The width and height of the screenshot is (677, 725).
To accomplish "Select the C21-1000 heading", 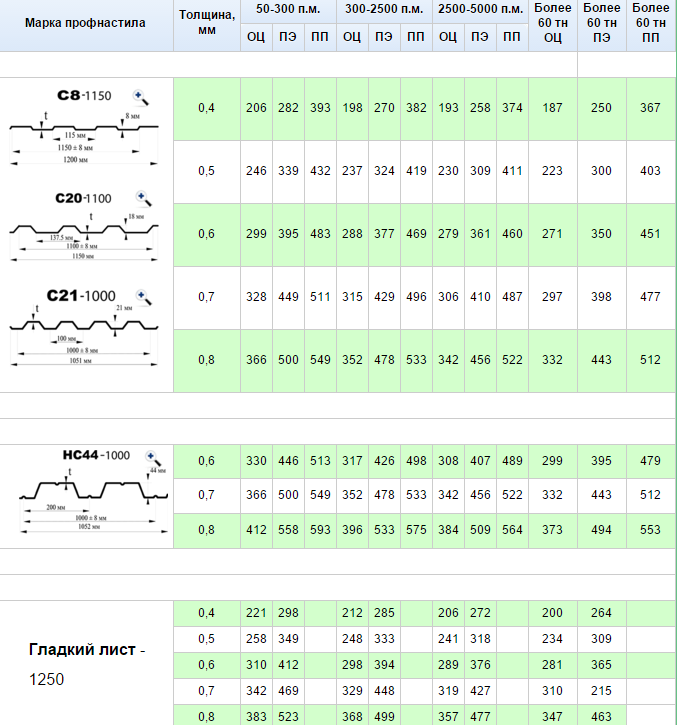I will tap(81, 296).
